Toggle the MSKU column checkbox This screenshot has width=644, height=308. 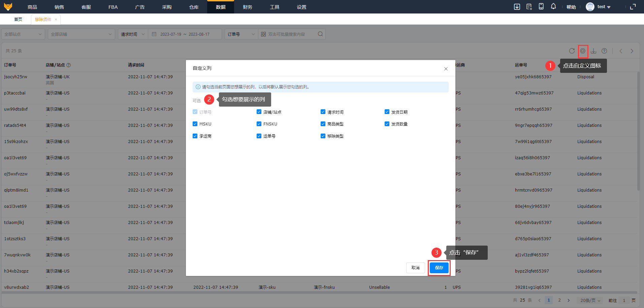[195, 124]
